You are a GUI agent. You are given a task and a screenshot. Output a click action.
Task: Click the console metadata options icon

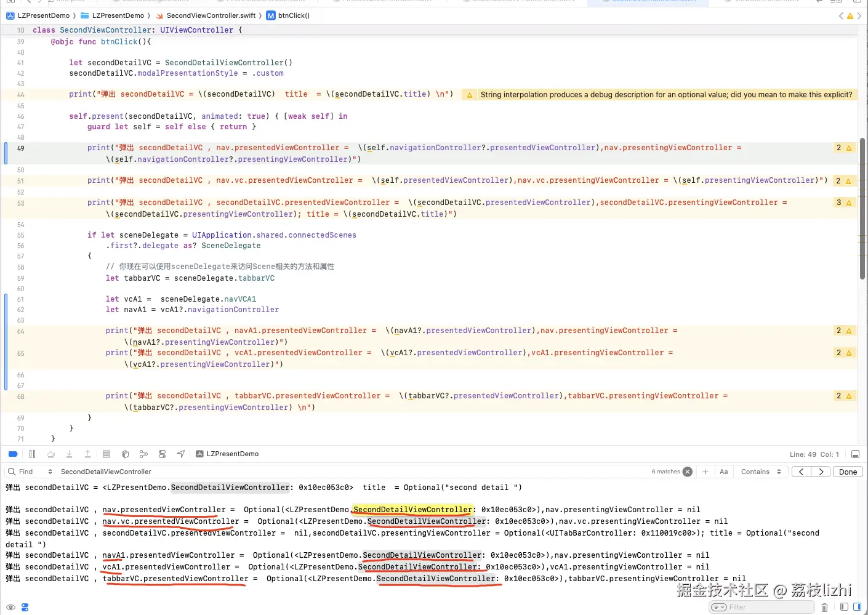(x=25, y=607)
